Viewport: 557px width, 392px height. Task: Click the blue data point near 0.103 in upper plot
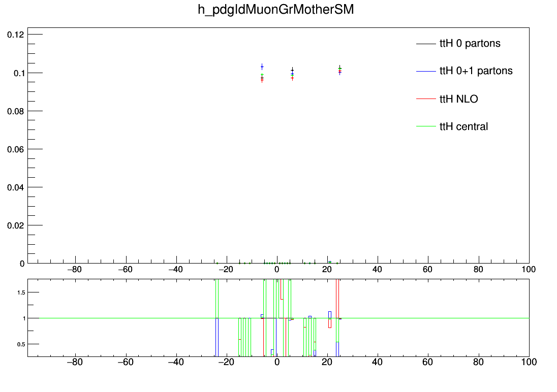point(262,67)
